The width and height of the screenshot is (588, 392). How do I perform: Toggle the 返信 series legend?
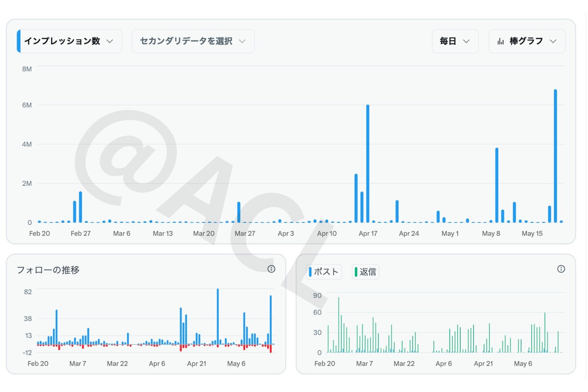point(366,272)
